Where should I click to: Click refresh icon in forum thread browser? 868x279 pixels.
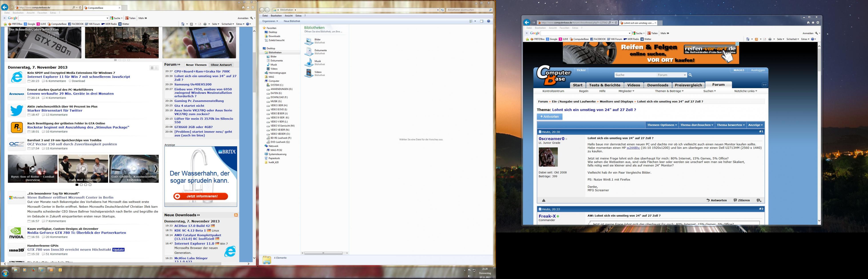click(616, 23)
